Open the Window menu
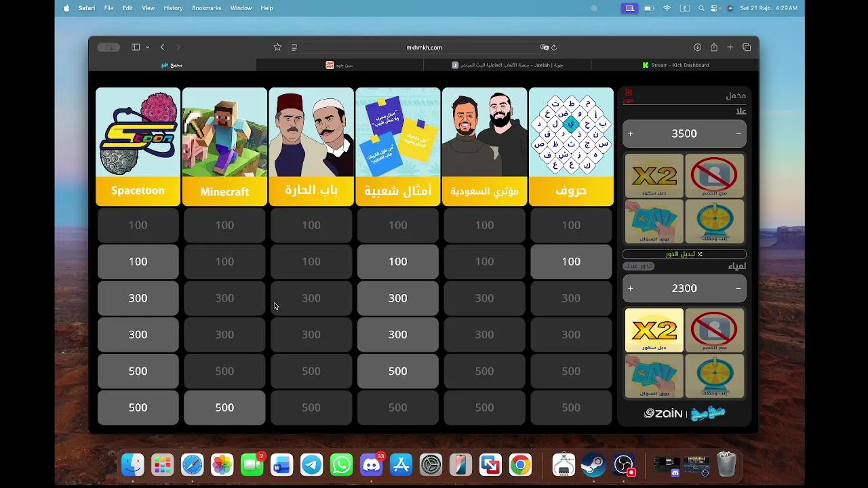 [x=241, y=8]
